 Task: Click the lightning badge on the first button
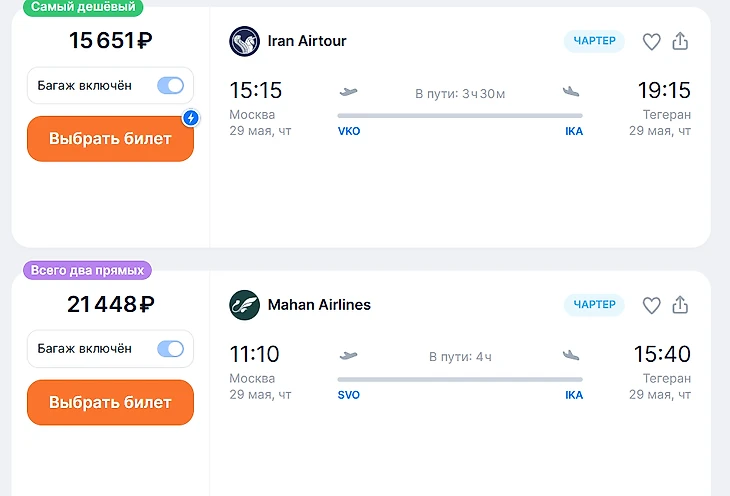point(191,118)
